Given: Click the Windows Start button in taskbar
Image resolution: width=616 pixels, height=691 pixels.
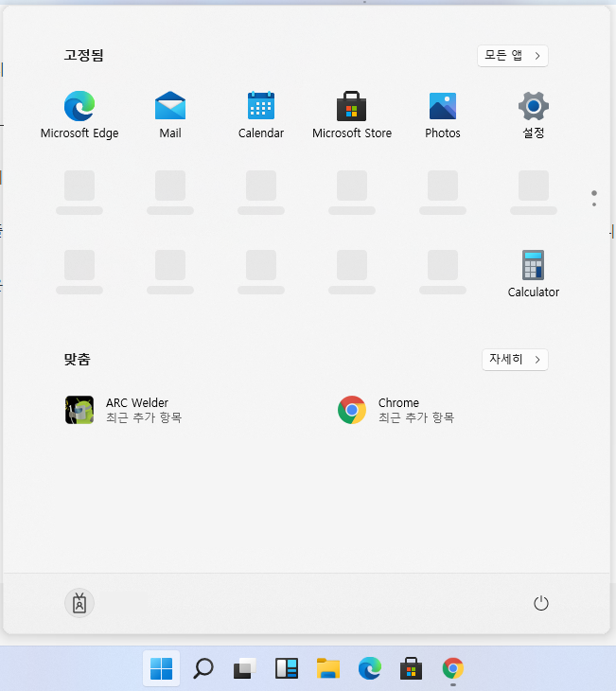Looking at the screenshot, I should tap(161, 668).
